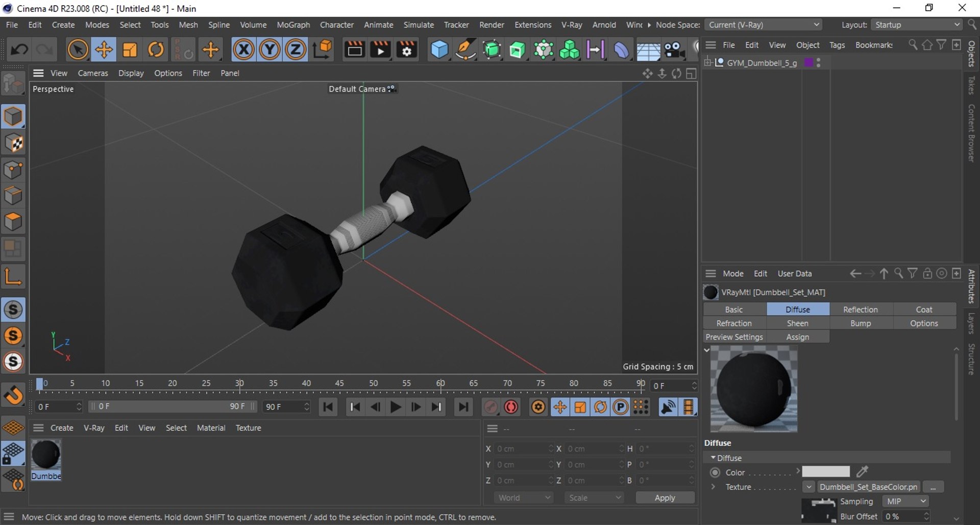
Task: Toggle viewport layout maximize icon
Action: coord(691,74)
